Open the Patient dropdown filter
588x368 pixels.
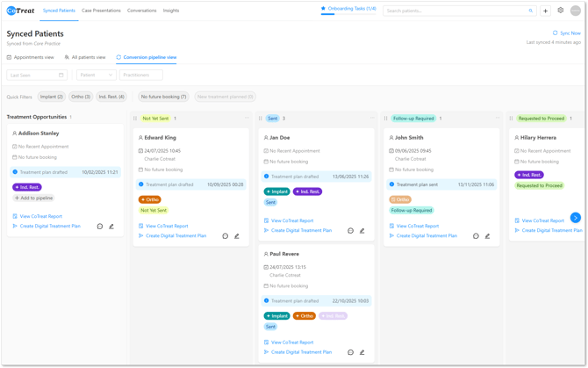click(96, 76)
